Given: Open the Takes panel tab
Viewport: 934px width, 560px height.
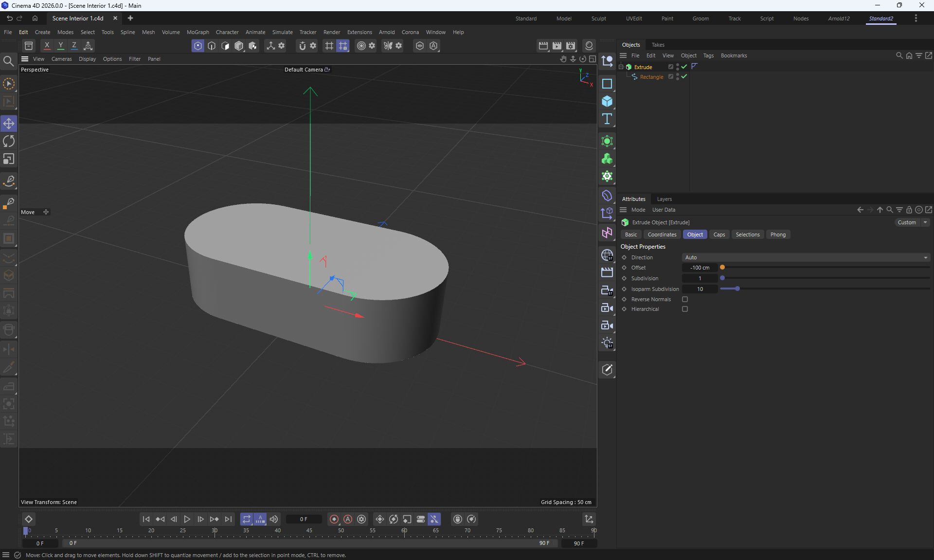Looking at the screenshot, I should pos(658,45).
